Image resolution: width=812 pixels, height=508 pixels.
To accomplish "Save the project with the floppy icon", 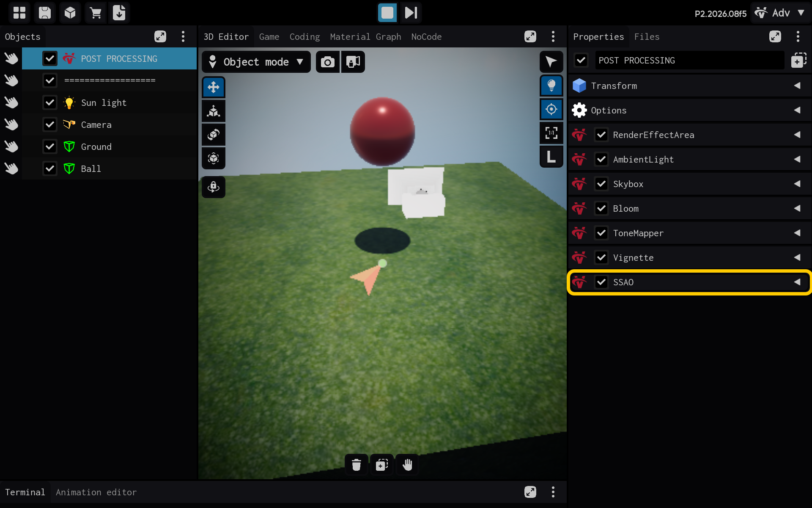I will click(x=45, y=13).
